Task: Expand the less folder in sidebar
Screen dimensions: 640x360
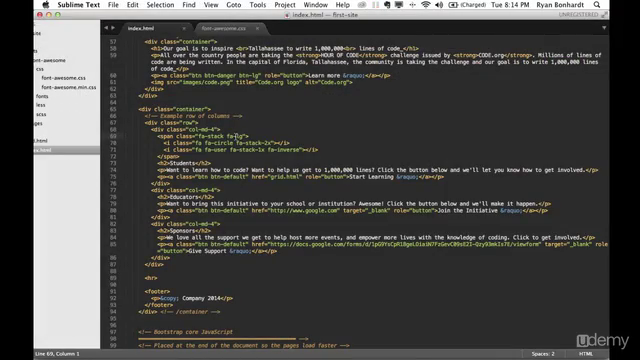Action: click(40, 105)
